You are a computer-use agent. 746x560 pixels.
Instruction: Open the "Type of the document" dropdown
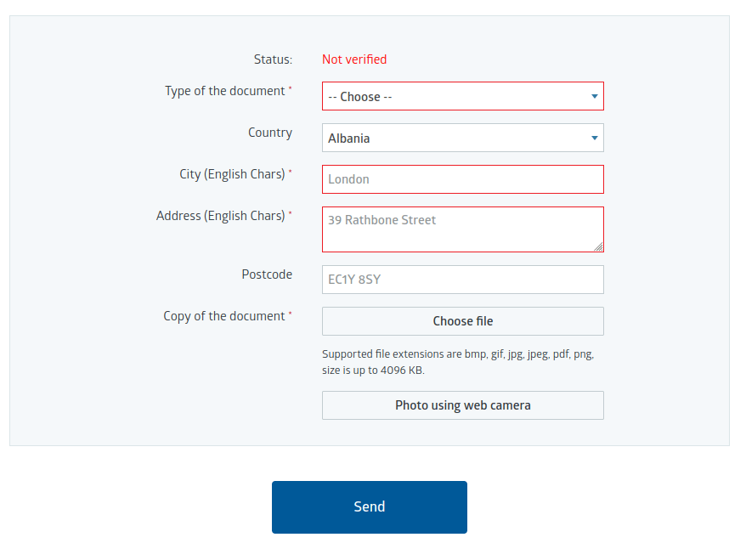click(x=462, y=96)
